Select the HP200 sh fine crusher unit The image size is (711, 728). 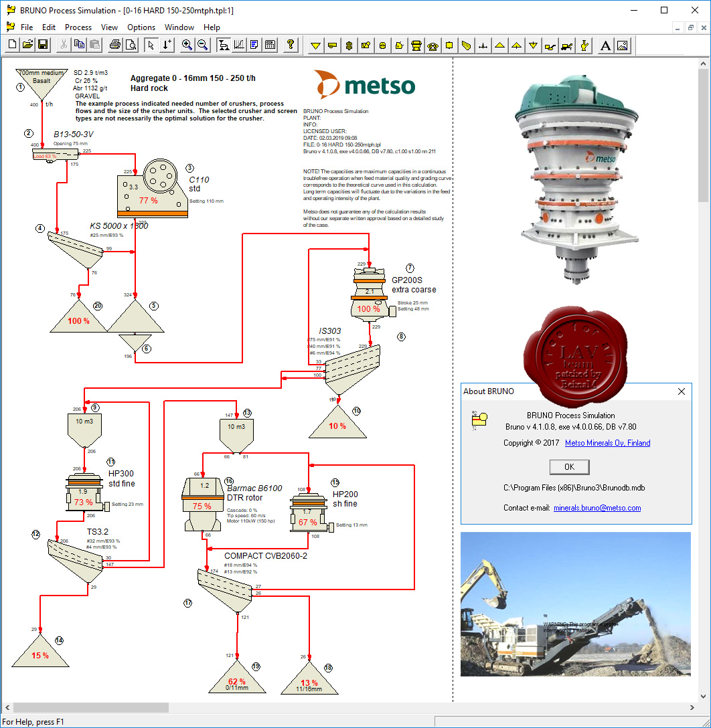(x=310, y=513)
